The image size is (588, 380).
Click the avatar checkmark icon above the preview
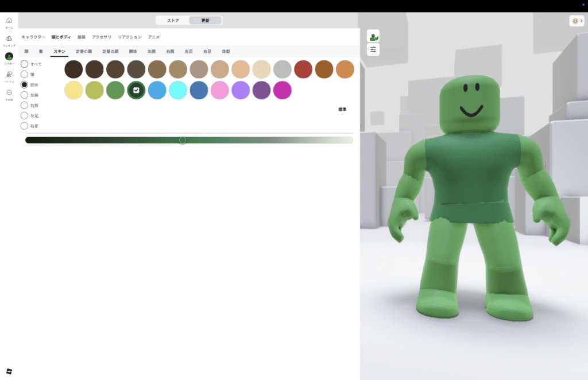point(373,36)
